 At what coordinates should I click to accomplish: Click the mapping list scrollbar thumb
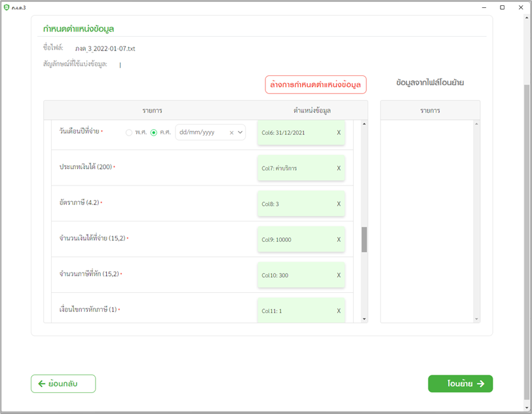[364, 240]
